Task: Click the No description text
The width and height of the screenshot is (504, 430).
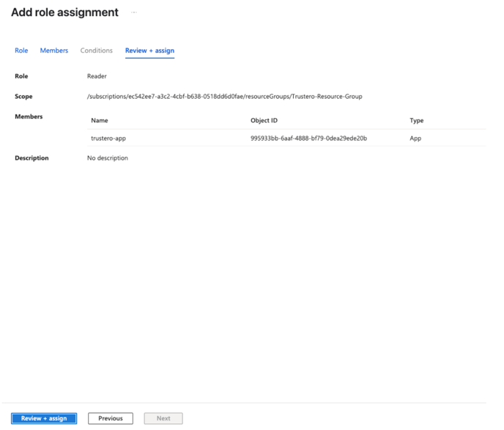Action: [x=107, y=158]
